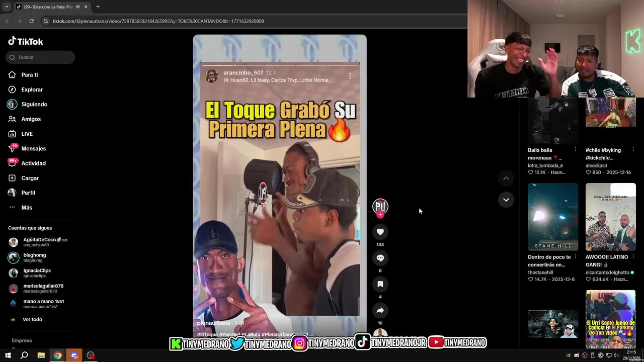Click the TikTok logo
The image size is (644, 362).
pos(26,41)
